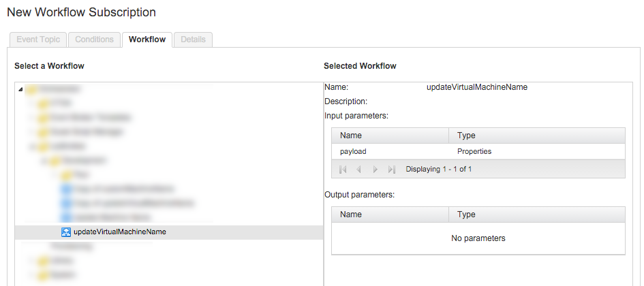Click the updateVirtualMachineName workflow icon
Viewport: 644px width, 286px height.
(66, 232)
